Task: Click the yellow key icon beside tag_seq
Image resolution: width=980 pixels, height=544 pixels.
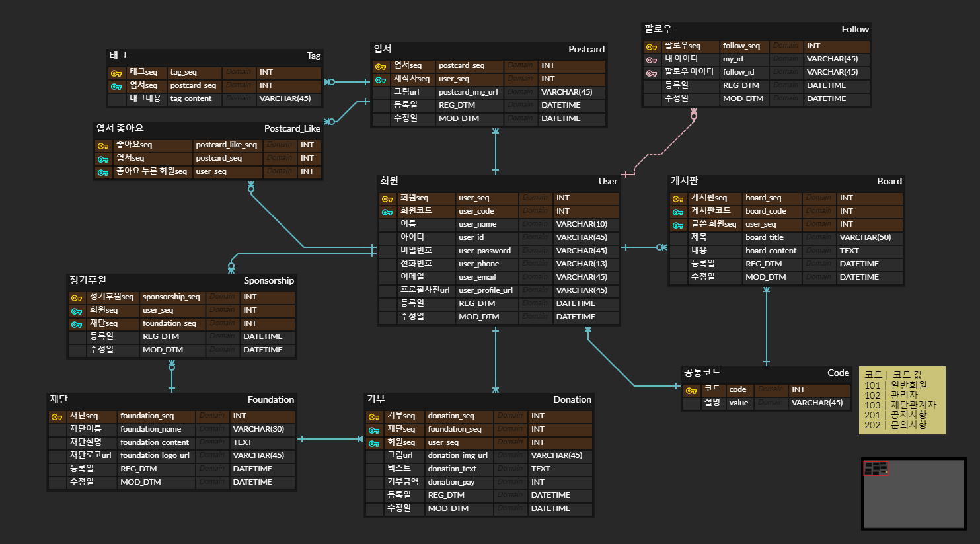Action: tap(116, 73)
